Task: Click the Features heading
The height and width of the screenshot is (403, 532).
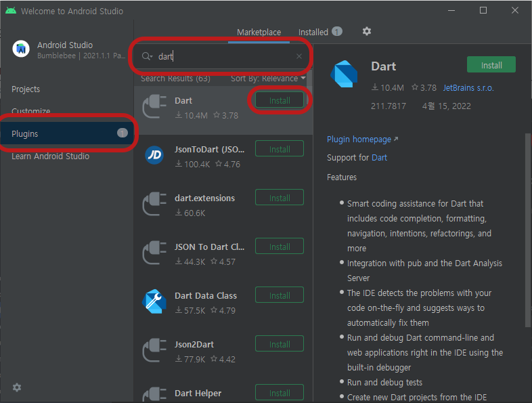Action: (x=342, y=177)
